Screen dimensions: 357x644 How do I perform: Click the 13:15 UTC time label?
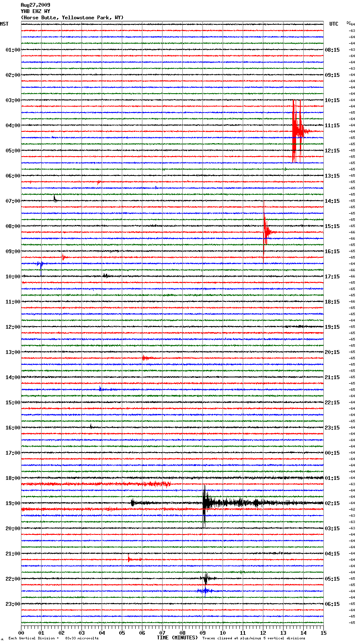[332, 176]
